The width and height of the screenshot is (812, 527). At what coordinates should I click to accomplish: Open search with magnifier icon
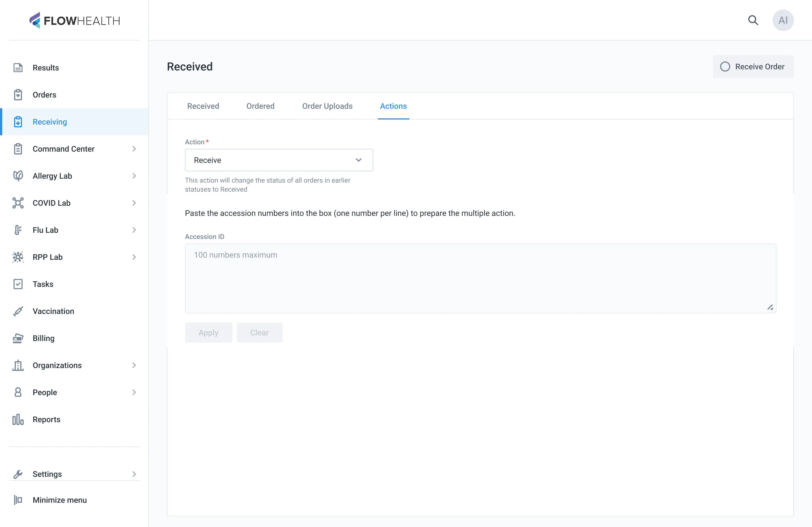point(753,20)
